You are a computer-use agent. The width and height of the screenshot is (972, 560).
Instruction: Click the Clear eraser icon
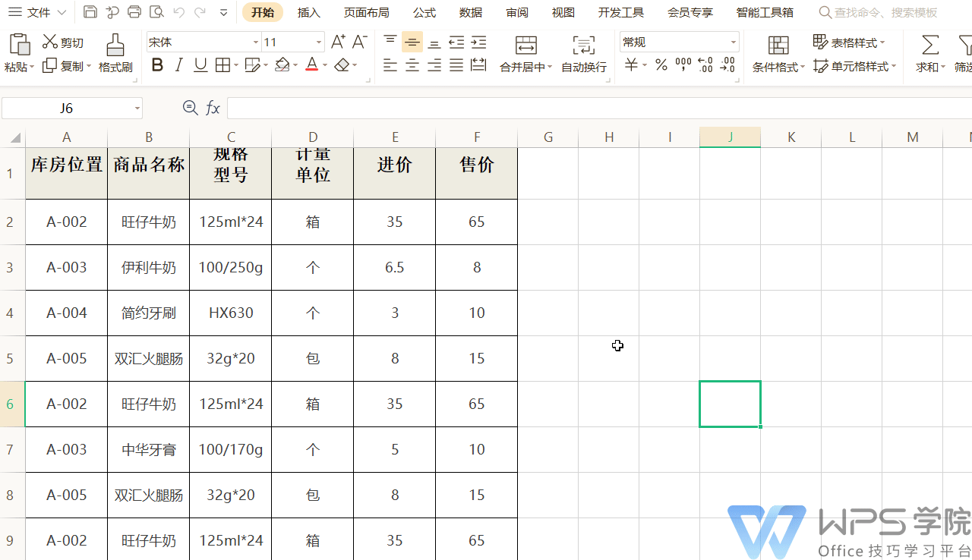click(x=342, y=65)
